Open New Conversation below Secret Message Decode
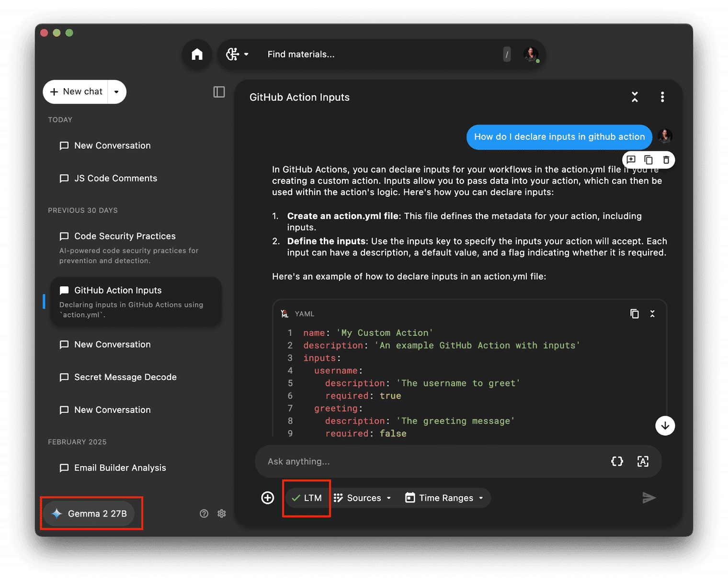The image size is (728, 583). click(136, 410)
